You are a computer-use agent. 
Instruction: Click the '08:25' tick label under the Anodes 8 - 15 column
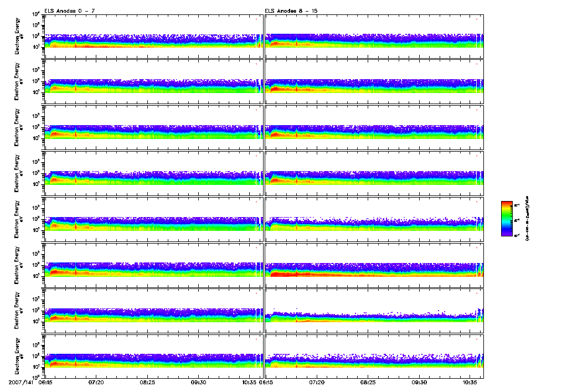coord(368,382)
